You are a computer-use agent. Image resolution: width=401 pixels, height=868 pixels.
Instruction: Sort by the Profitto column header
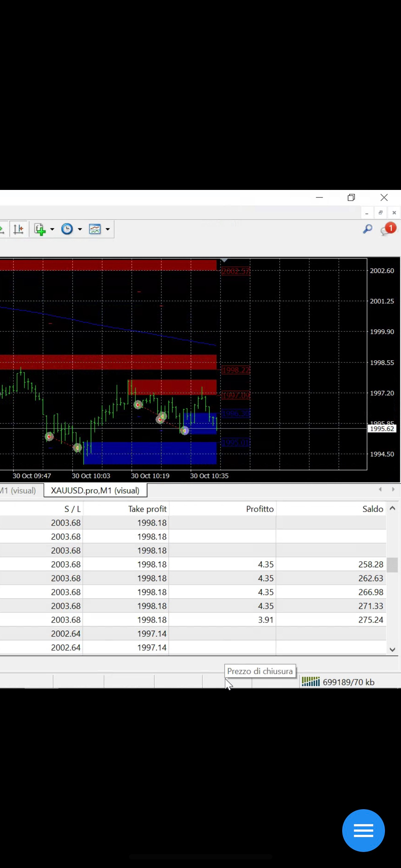260,509
